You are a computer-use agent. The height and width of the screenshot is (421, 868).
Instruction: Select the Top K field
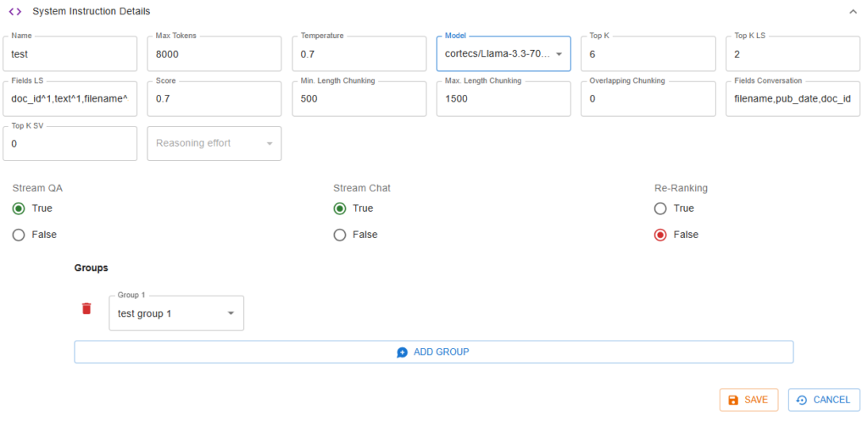coord(648,54)
